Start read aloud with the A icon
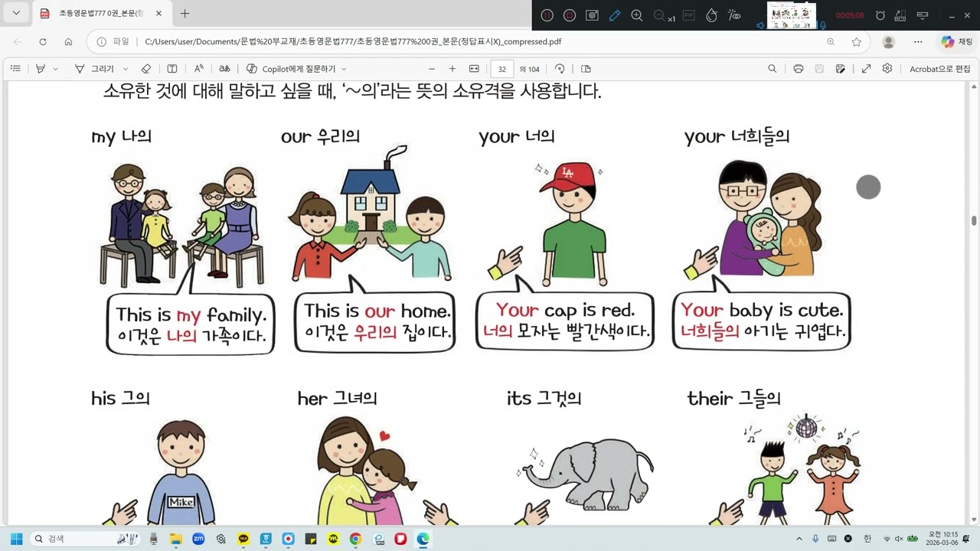This screenshot has width=980, height=551. click(199, 69)
